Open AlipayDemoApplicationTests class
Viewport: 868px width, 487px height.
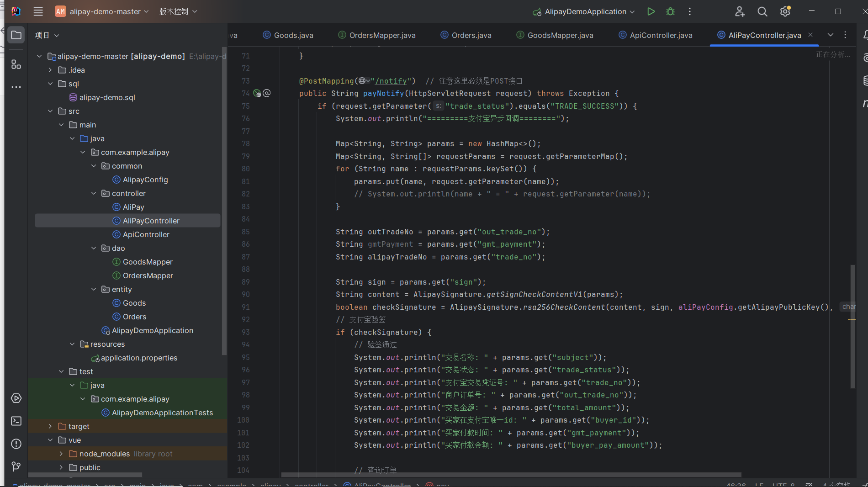[157, 413]
